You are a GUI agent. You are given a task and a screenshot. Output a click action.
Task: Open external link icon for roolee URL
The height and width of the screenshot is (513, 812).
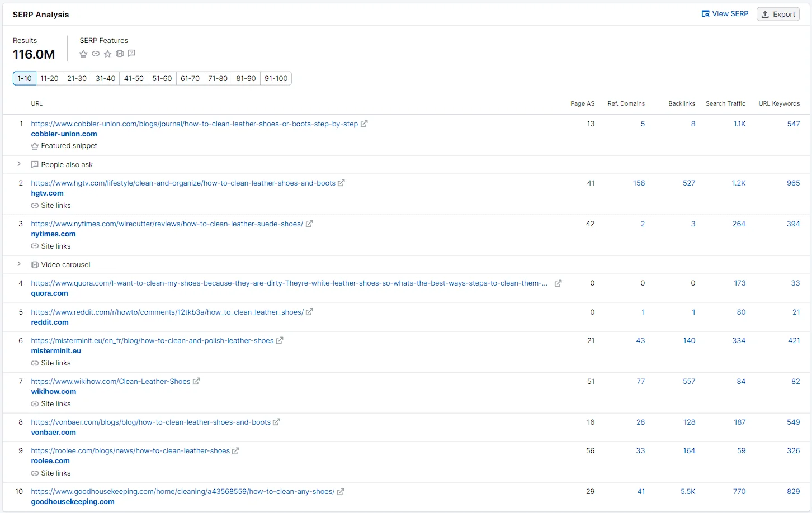pyautogui.click(x=235, y=451)
